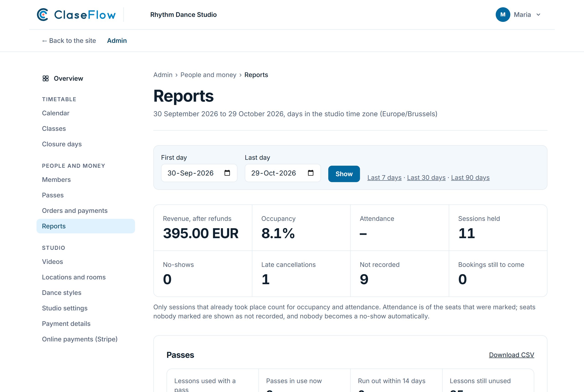This screenshot has height=392, width=584.
Task: Open the user menu chevron next to Maria
Action: (538, 15)
